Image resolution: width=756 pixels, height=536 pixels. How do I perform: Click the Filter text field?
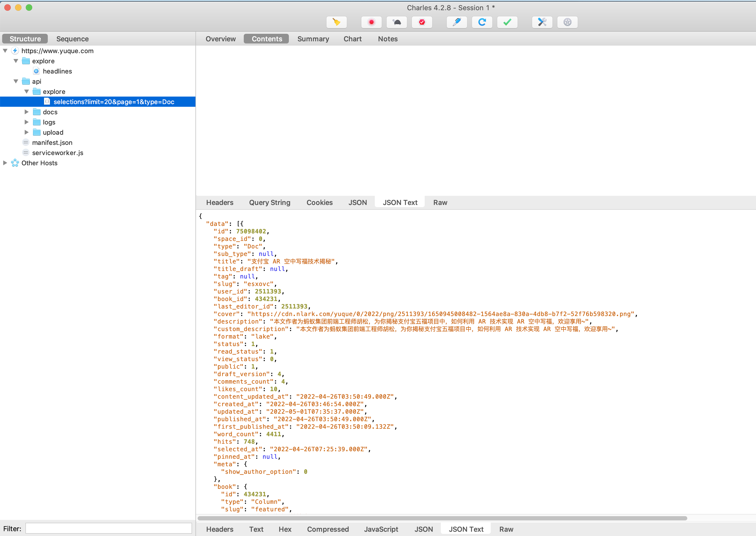pos(108,528)
